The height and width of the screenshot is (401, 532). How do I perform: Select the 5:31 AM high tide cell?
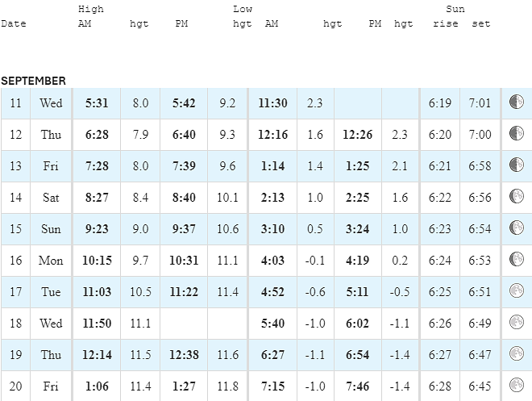coord(97,103)
